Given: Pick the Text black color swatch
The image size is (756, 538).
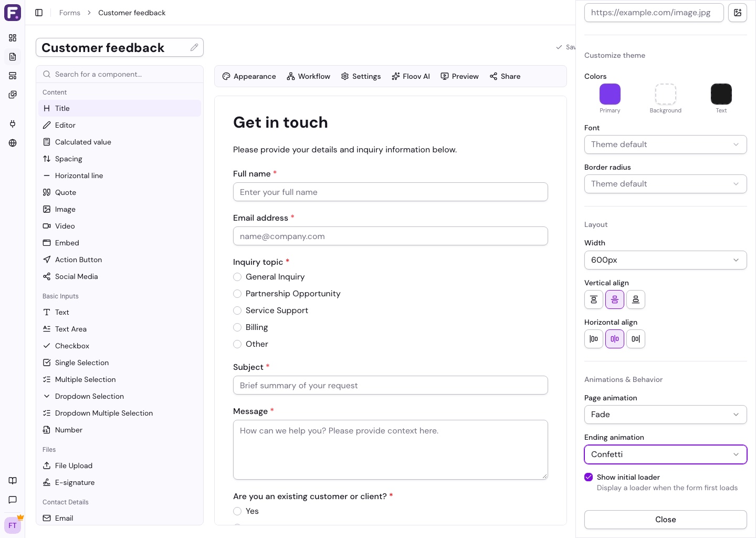Looking at the screenshot, I should pyautogui.click(x=721, y=94).
